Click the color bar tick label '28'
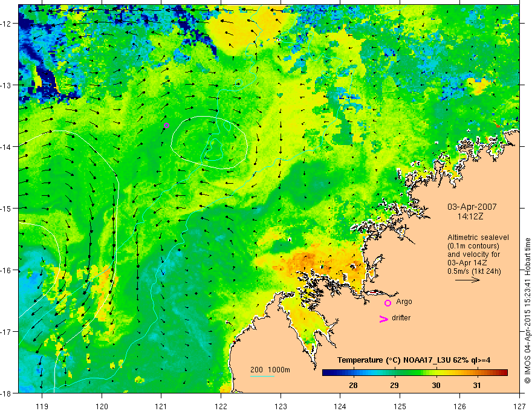 pos(353,385)
